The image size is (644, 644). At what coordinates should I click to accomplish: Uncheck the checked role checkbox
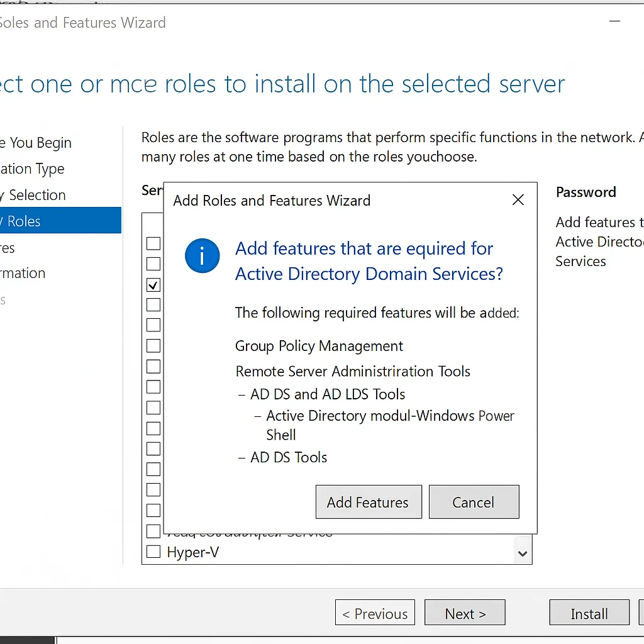coord(153,285)
